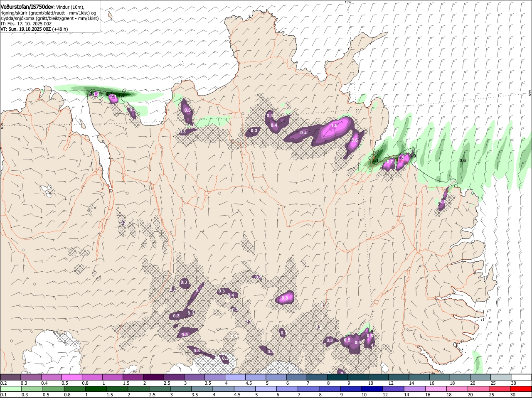Click bottom-row legend swatch between 18 and 20

[456, 388]
